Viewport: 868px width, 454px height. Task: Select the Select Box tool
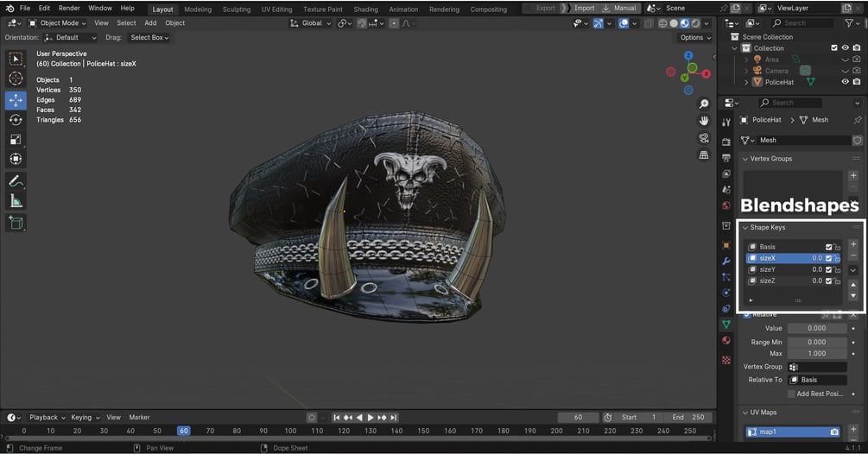point(16,59)
